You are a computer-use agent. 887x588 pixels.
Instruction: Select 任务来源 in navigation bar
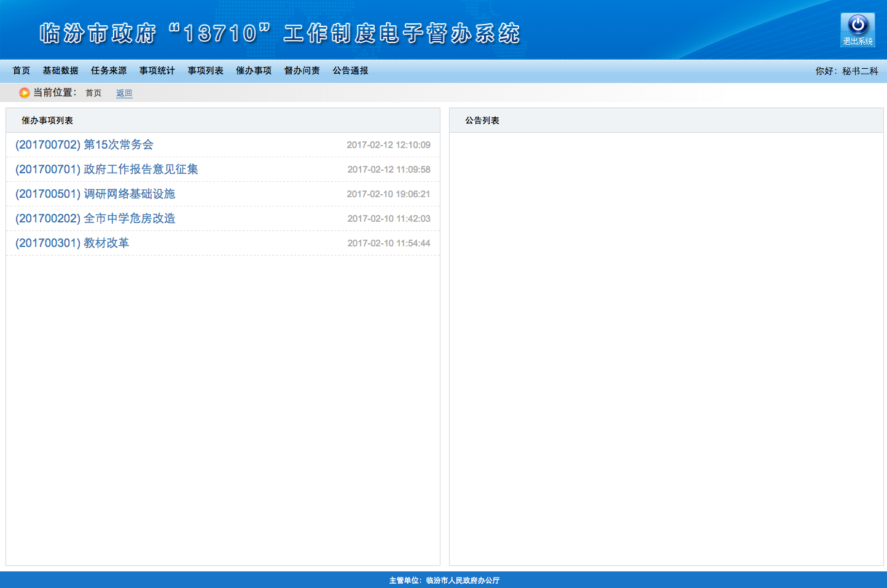(109, 71)
